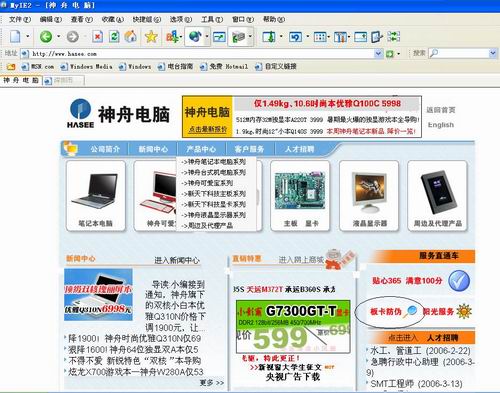Open the 免费 Hotmail link bar shortcut

(x=224, y=67)
